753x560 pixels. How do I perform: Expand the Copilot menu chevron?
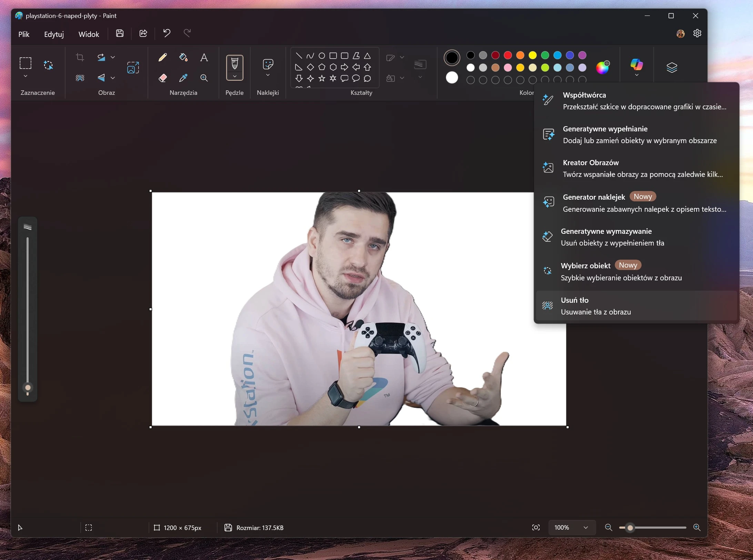(x=636, y=75)
